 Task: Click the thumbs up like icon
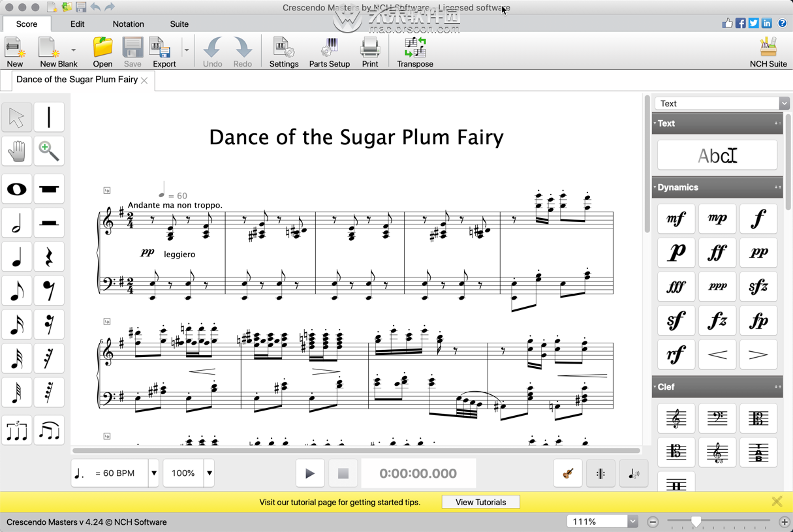727,23
